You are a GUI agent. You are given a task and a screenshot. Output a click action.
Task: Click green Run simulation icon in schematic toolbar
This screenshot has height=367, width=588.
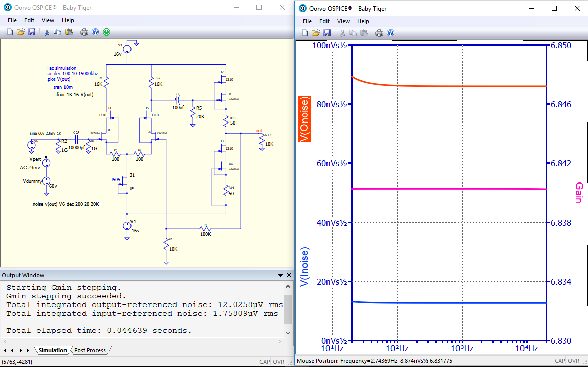coord(106,32)
